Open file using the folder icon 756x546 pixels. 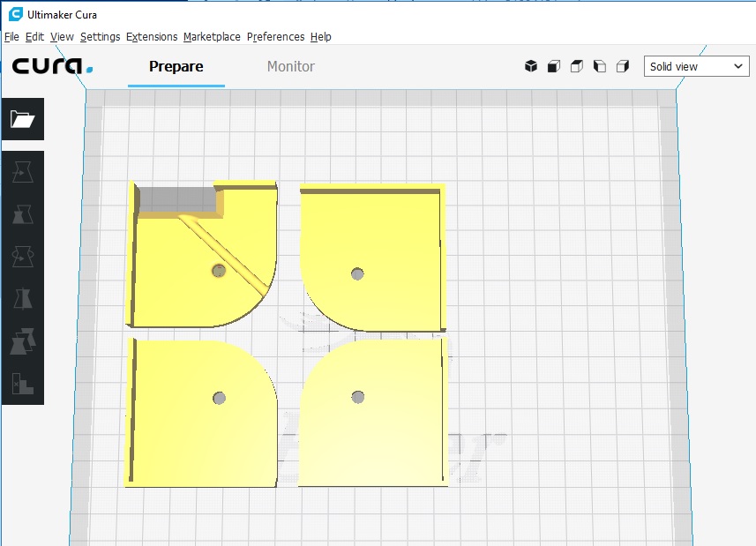(23, 119)
